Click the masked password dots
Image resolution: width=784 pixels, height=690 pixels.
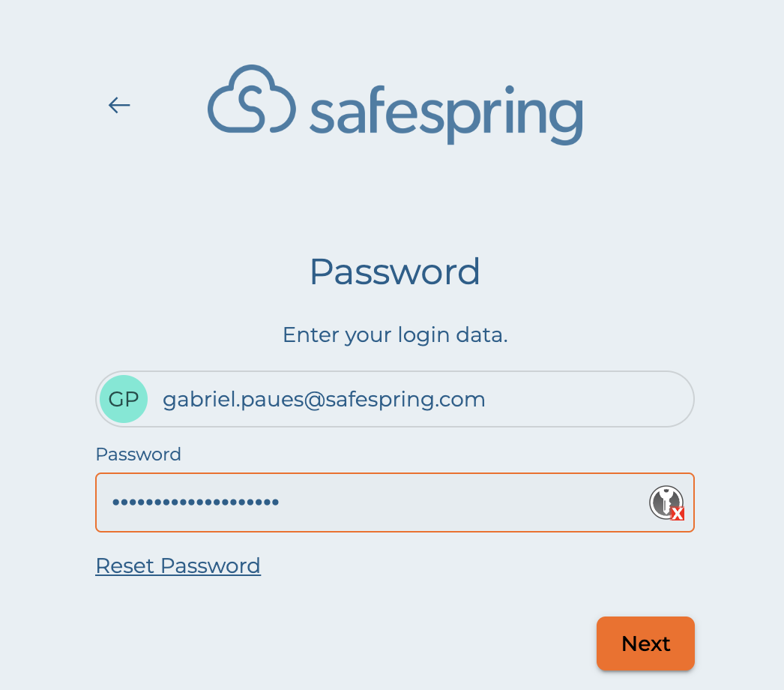(196, 502)
